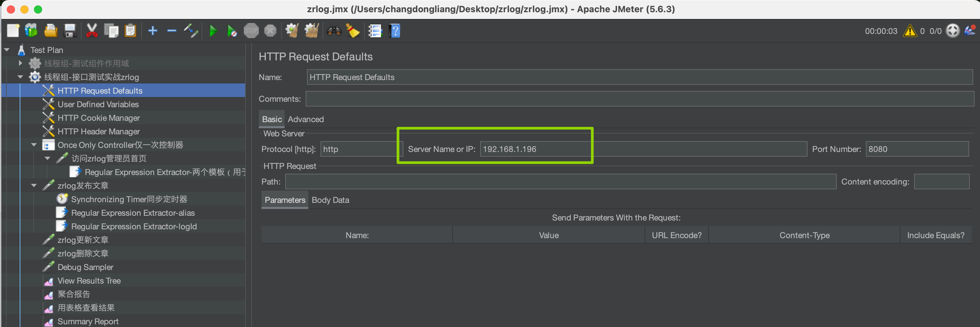980x327 pixels.
Task: Select View Results Tree listener
Action: (89, 281)
